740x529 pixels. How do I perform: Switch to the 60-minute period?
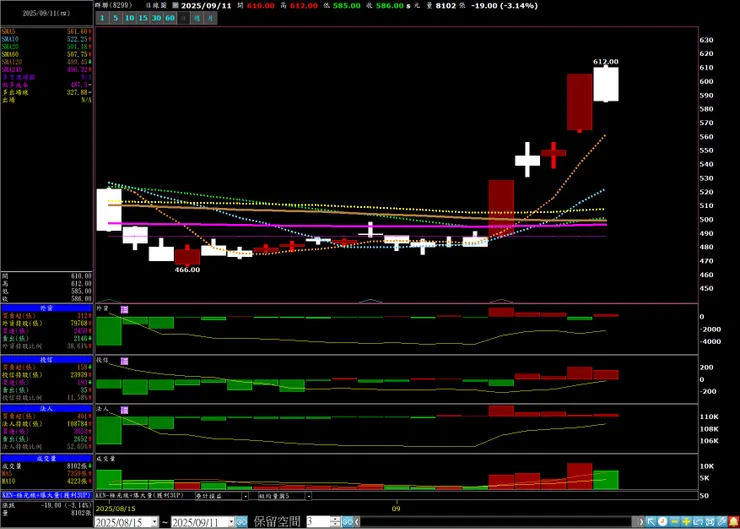170,18
